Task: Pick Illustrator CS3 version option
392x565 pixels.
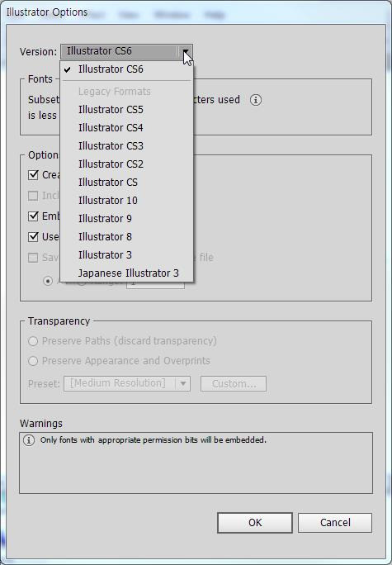Action: pos(126,146)
